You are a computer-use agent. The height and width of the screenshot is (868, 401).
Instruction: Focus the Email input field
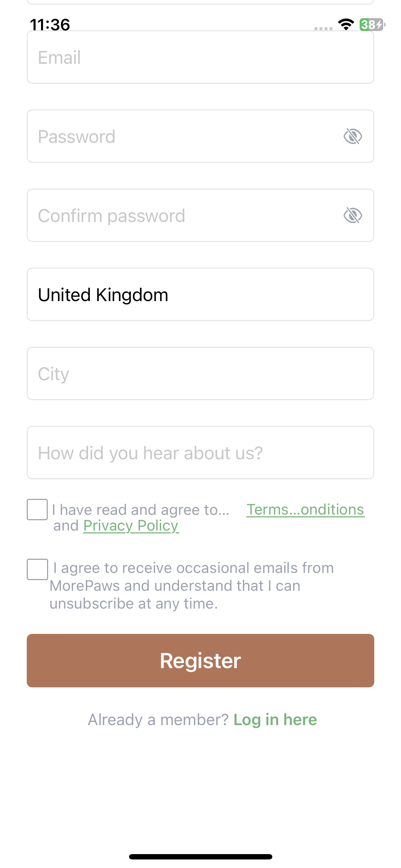(x=200, y=57)
